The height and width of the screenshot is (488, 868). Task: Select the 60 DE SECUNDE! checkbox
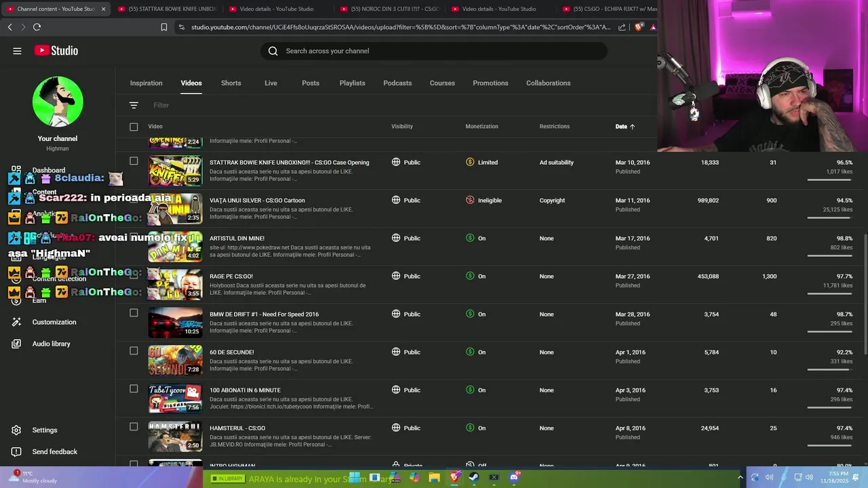click(x=134, y=351)
